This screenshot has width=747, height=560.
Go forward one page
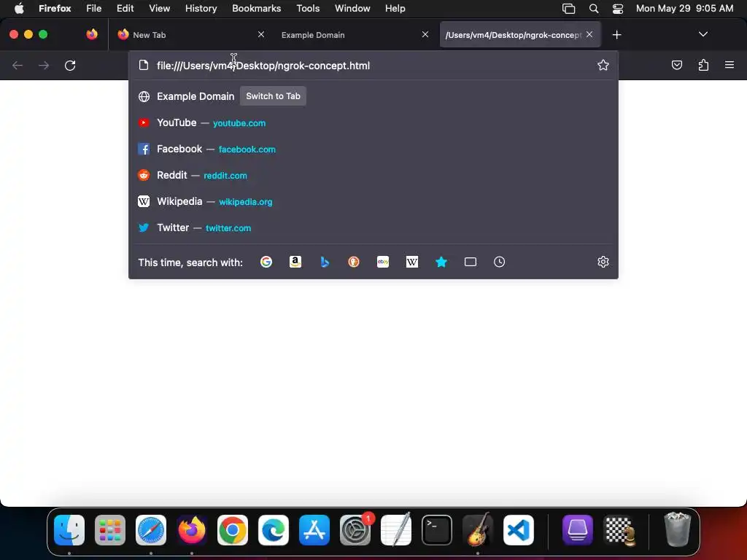(44, 65)
